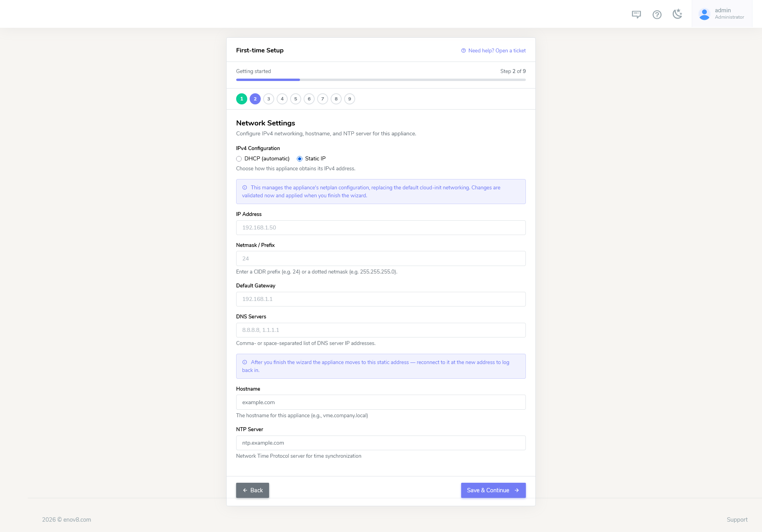Click the 'Getting started' label
762x532 pixels.
(254, 71)
